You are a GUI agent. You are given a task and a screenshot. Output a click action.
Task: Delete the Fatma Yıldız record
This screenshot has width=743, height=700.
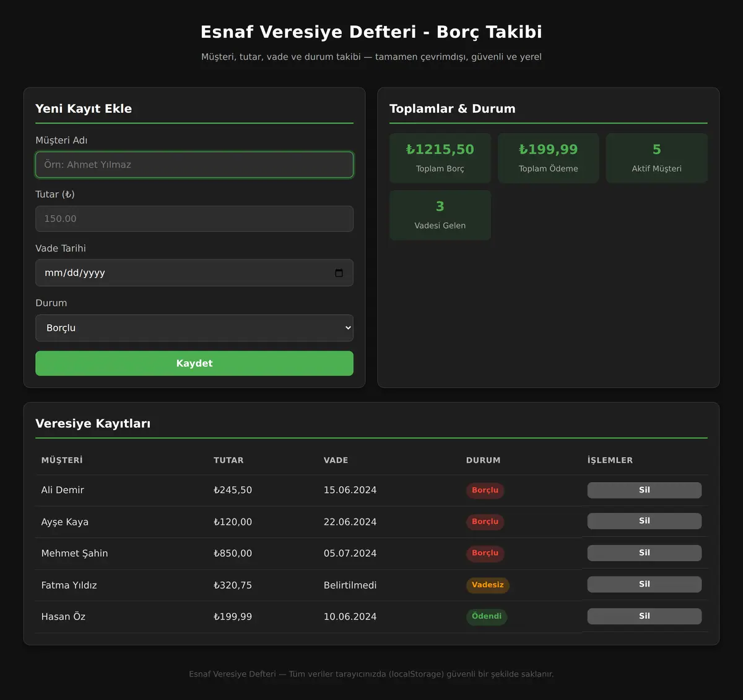[x=644, y=584]
